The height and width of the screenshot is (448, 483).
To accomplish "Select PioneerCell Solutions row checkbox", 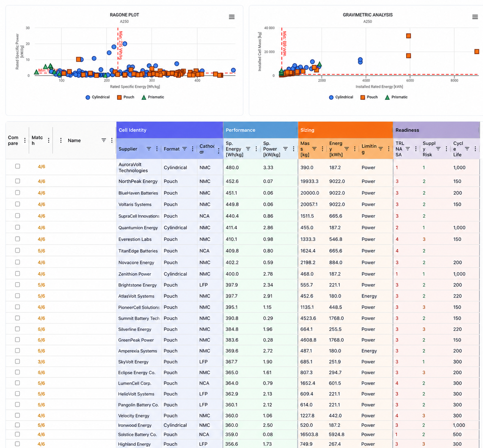I will pos(17,307).
